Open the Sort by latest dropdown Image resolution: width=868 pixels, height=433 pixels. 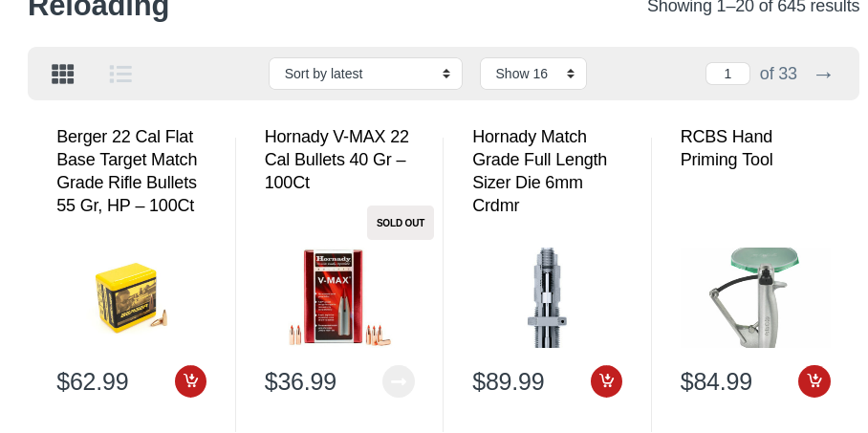pos(365,74)
